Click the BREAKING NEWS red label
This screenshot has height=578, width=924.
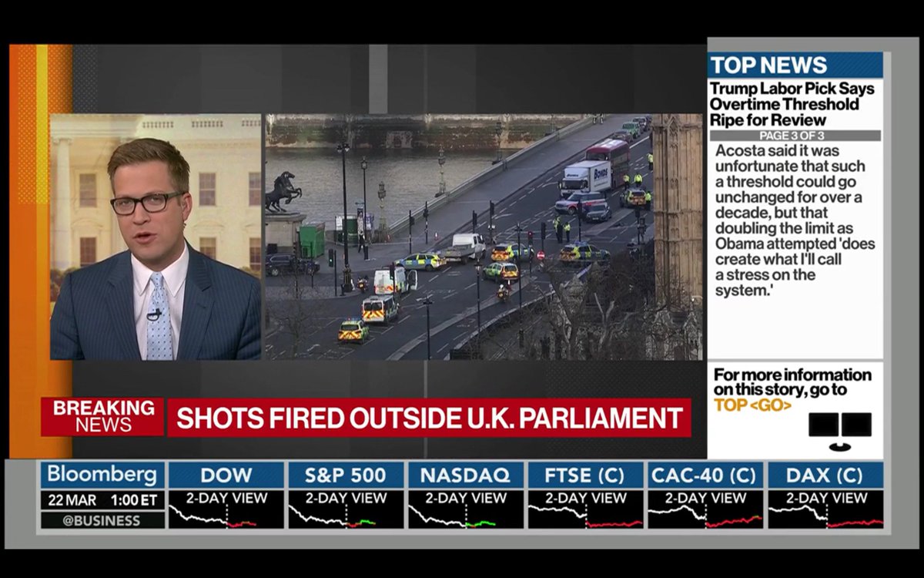pyautogui.click(x=102, y=417)
